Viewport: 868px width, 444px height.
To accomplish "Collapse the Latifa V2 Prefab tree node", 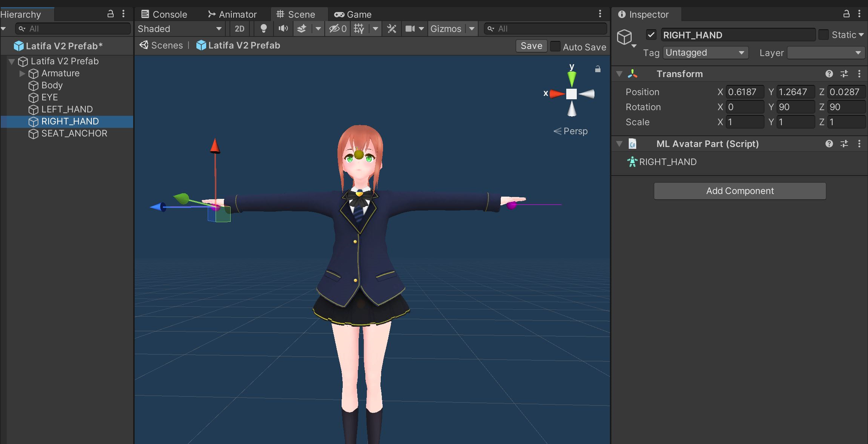I will pos(12,61).
